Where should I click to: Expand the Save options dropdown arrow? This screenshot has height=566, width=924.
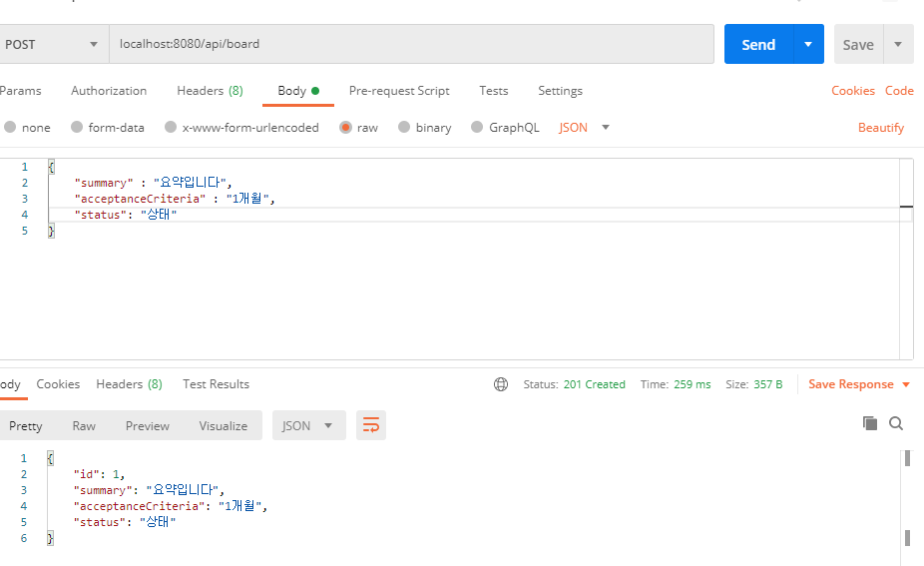tap(898, 44)
